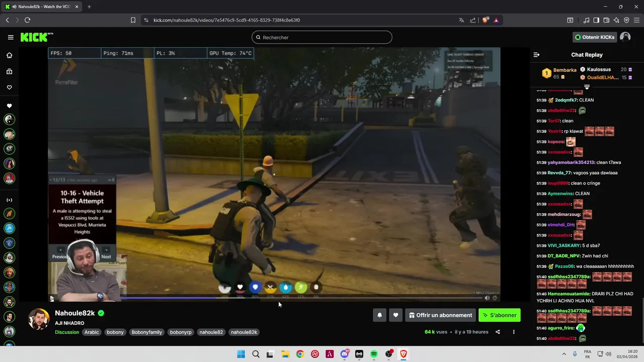Image resolution: width=644 pixels, height=362 pixels.
Task: Select the bobonyrp tag
Action: (x=181, y=332)
